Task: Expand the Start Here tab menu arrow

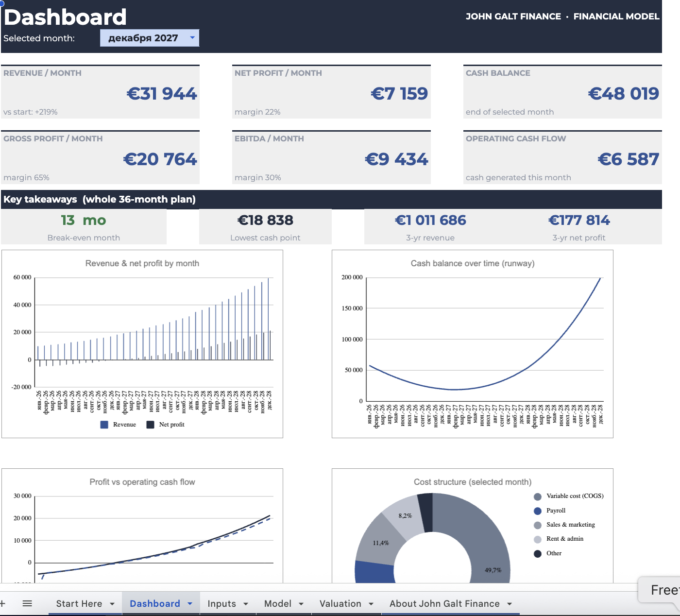Action: pyautogui.click(x=112, y=604)
